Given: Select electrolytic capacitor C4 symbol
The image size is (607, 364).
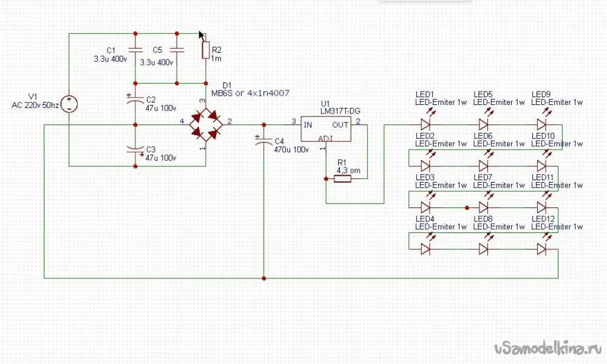Looking at the screenshot, I should pyautogui.click(x=263, y=140).
